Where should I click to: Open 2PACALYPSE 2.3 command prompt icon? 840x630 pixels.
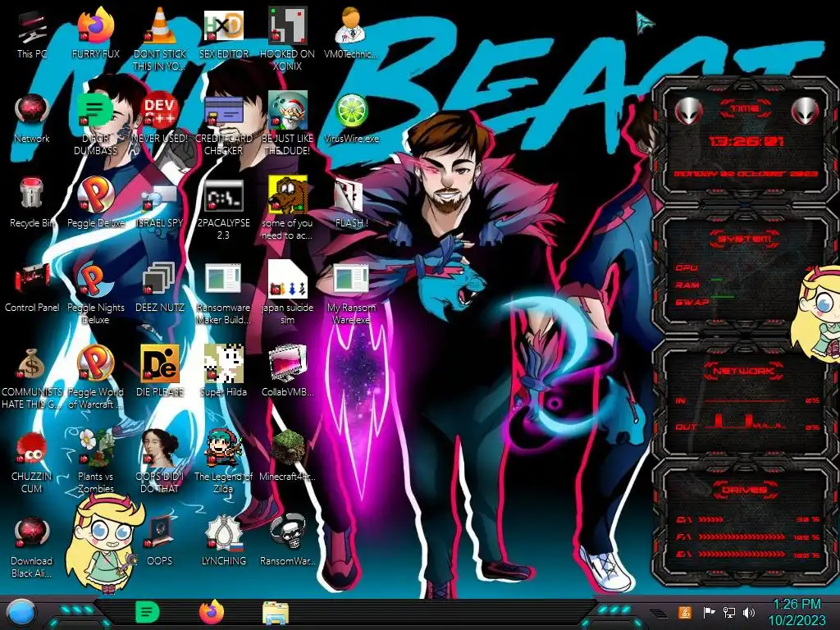click(223, 195)
